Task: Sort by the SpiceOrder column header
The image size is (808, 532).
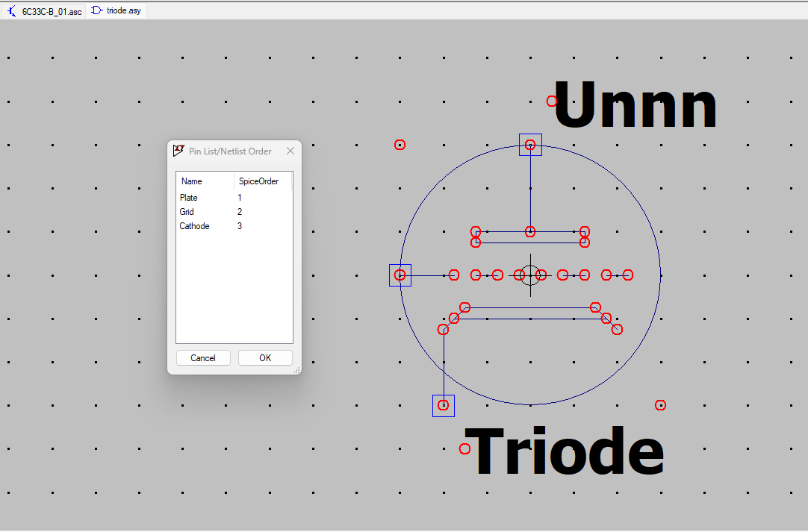Action: [x=263, y=181]
